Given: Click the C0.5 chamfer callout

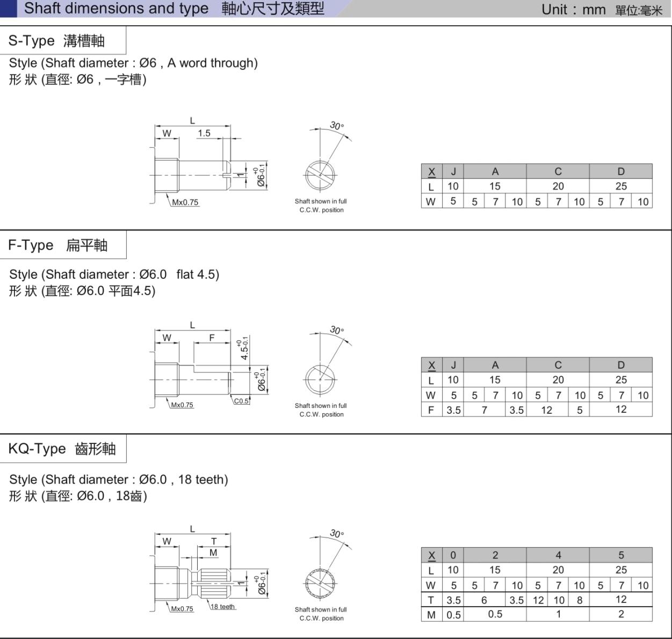Looking at the screenshot, I should 241,401.
